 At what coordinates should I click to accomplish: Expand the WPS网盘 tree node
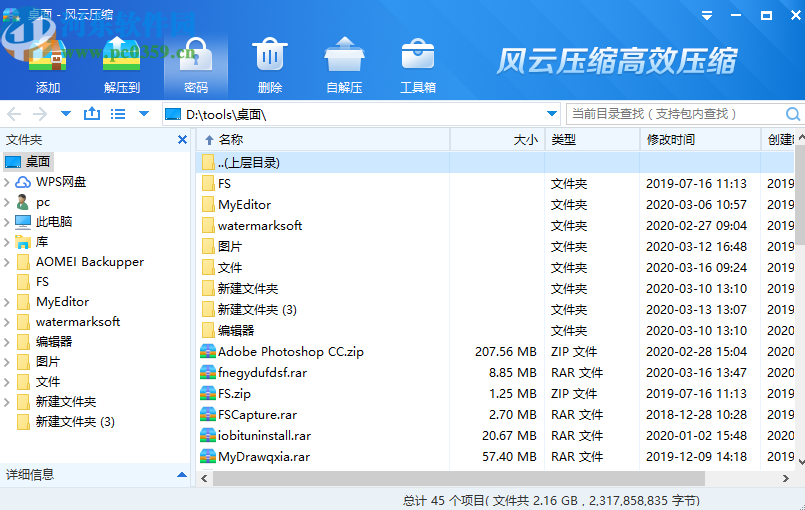(7, 182)
